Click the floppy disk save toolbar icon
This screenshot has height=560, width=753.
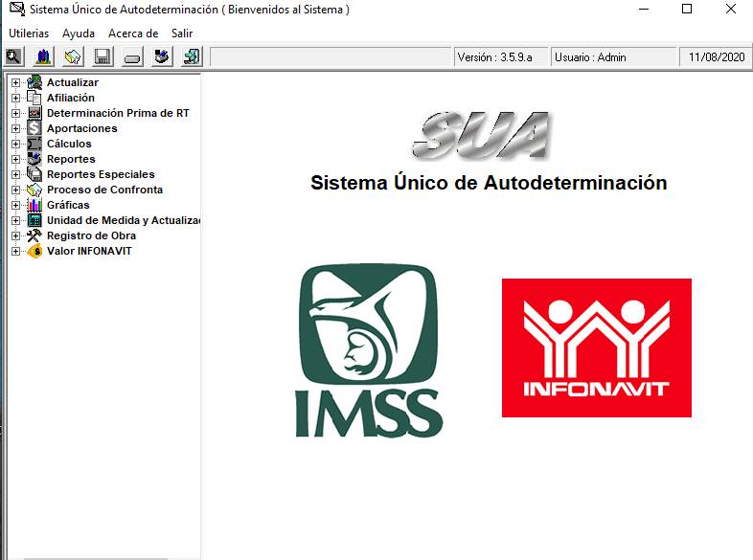(x=103, y=57)
